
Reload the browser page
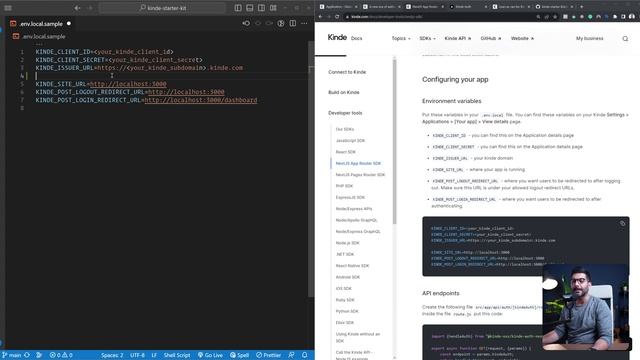(337, 17)
